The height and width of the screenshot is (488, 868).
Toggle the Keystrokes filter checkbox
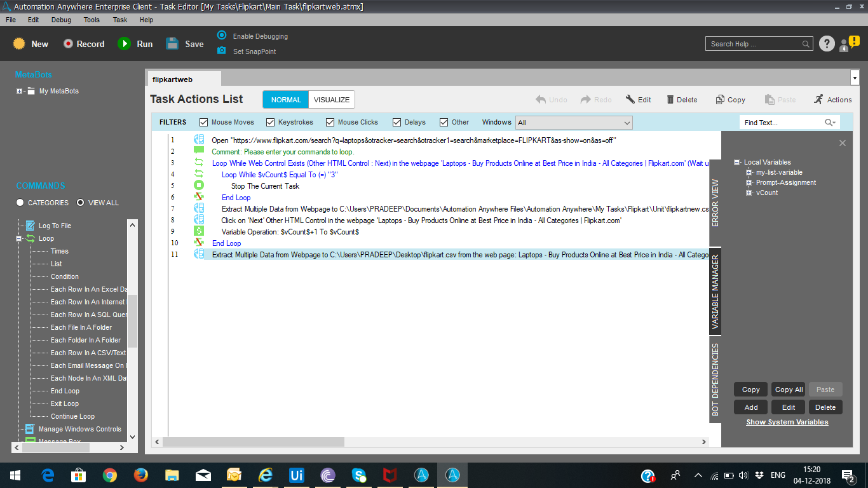(x=270, y=122)
